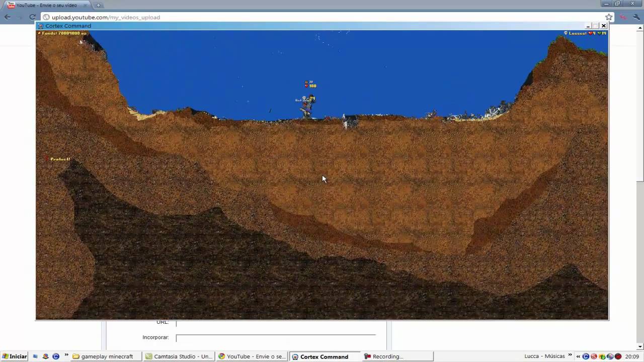Select the YouTube - Envie o seu vídeo tab
644x362 pixels.
coord(46,5)
